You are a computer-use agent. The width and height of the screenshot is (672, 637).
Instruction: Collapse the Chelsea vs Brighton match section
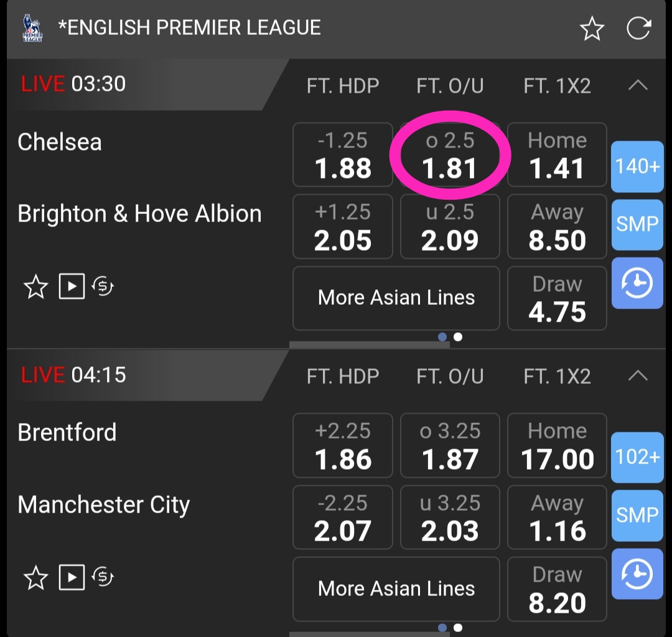click(x=638, y=85)
